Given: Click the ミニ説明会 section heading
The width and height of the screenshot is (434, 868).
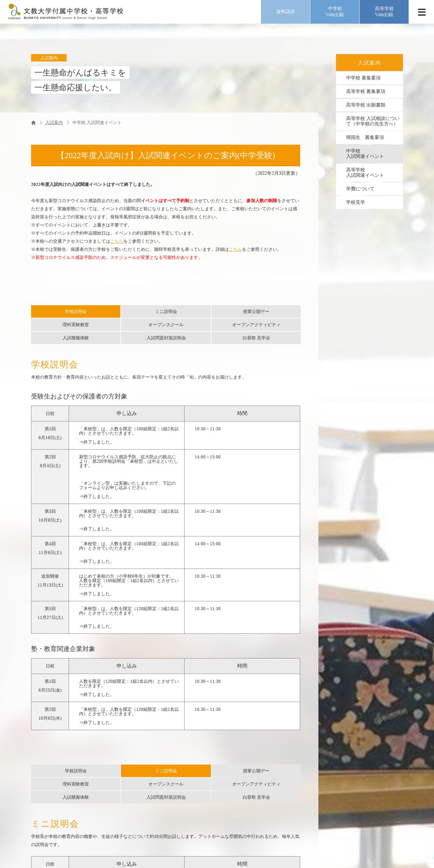Looking at the screenshot, I should [x=55, y=824].
